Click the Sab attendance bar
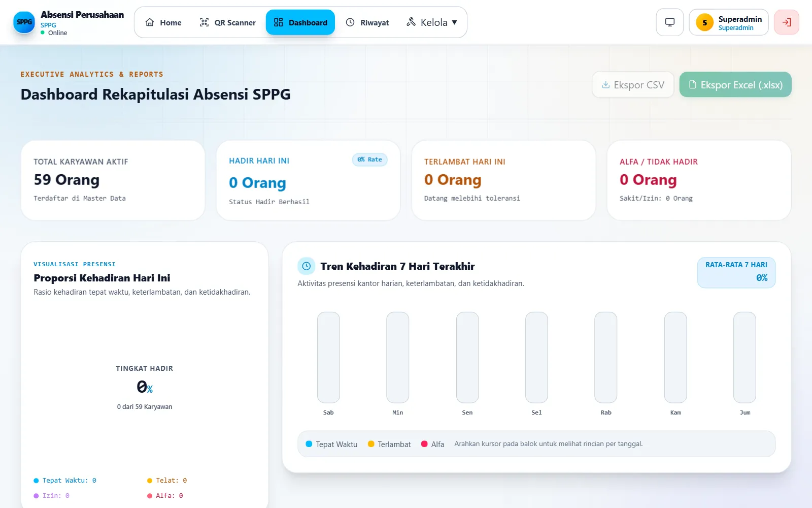This screenshot has height=508, width=812. pyautogui.click(x=328, y=357)
